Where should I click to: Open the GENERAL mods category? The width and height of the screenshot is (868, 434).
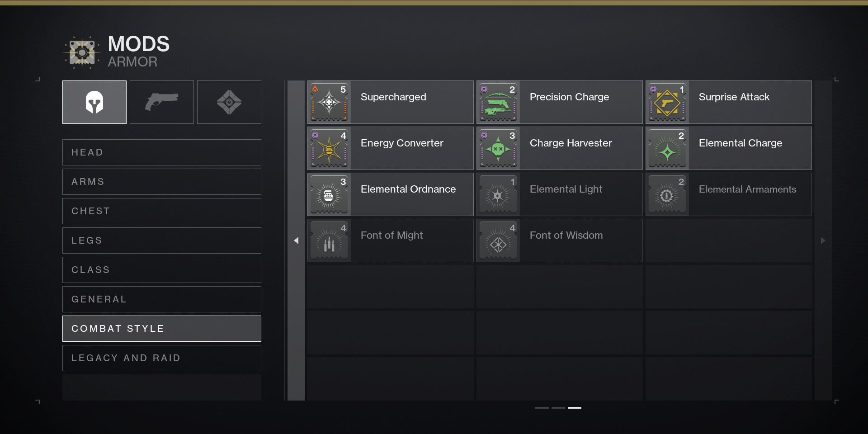coord(162,299)
